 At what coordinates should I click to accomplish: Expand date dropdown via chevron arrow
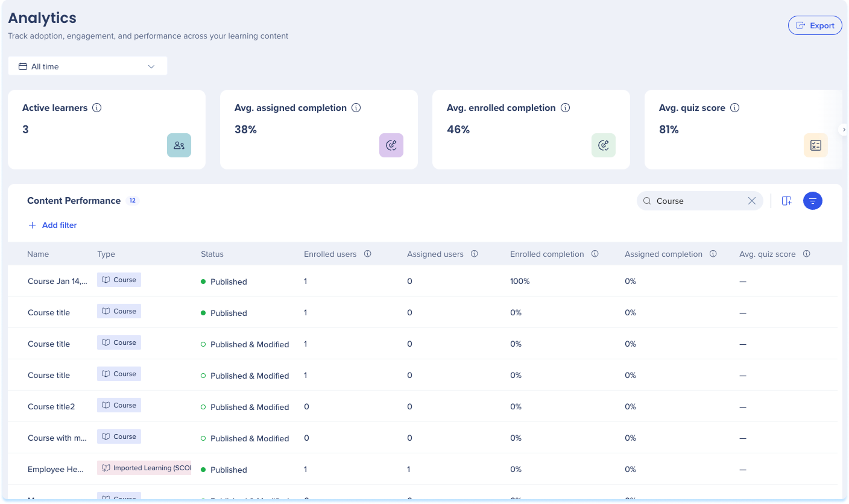click(151, 66)
